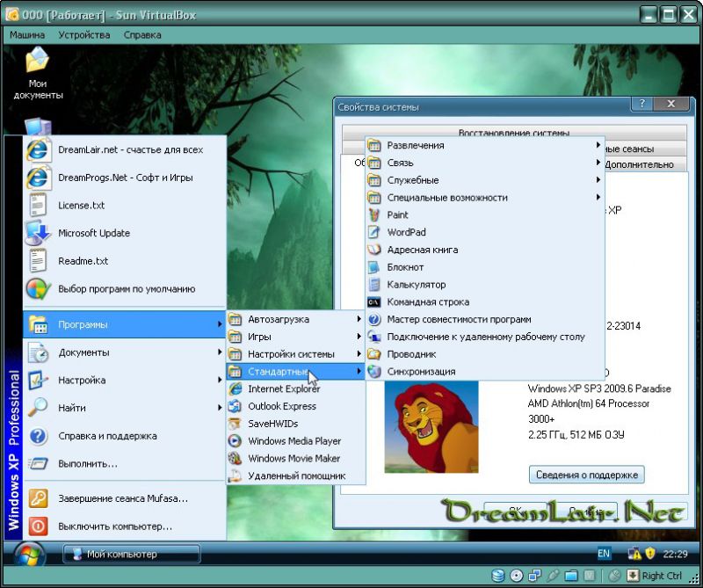Screen dimensions: 703x588
Task: Open Калькулятор from the accessories list
Action: click(416, 285)
